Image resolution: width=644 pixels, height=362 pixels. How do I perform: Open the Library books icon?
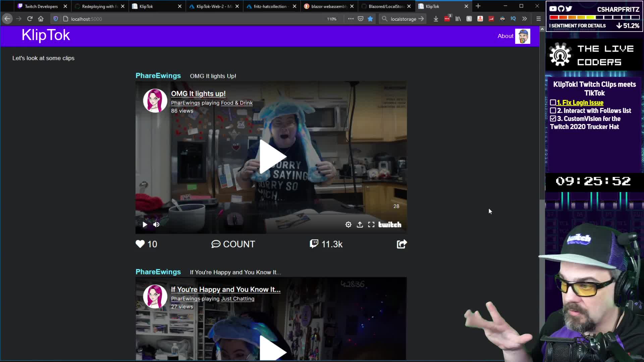pos(458,19)
